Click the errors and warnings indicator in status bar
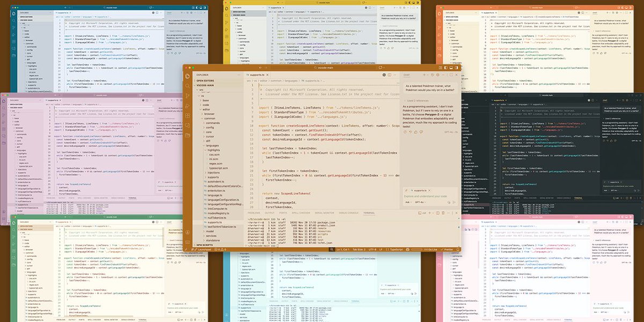This screenshot has width=644, height=322. tap(221, 250)
